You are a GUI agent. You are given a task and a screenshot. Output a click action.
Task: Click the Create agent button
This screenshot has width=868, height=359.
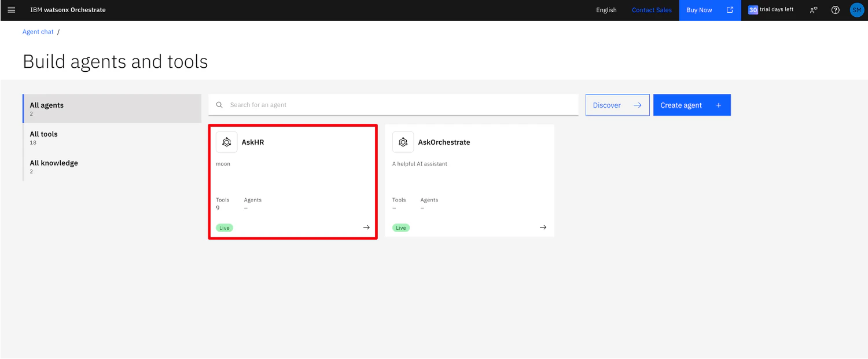(692, 105)
